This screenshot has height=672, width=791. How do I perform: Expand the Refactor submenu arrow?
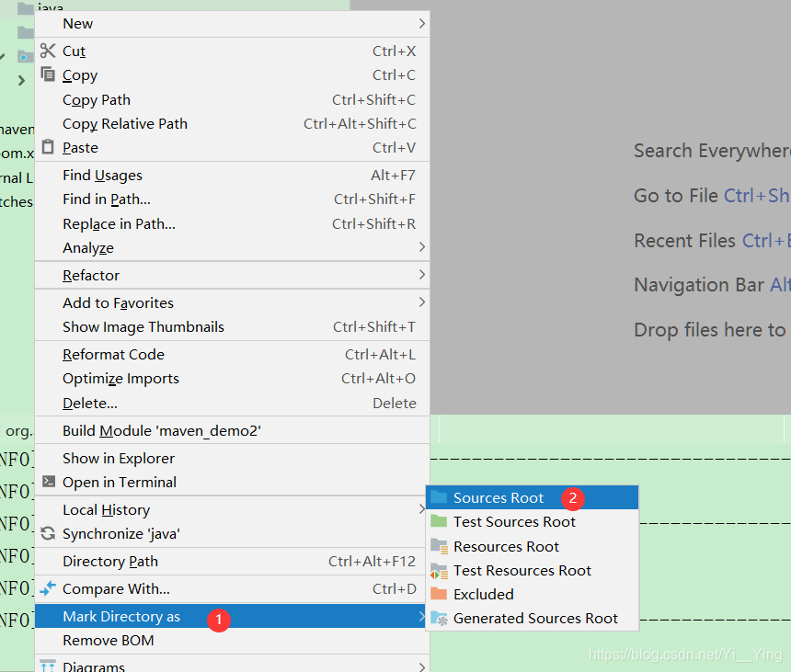(x=422, y=275)
